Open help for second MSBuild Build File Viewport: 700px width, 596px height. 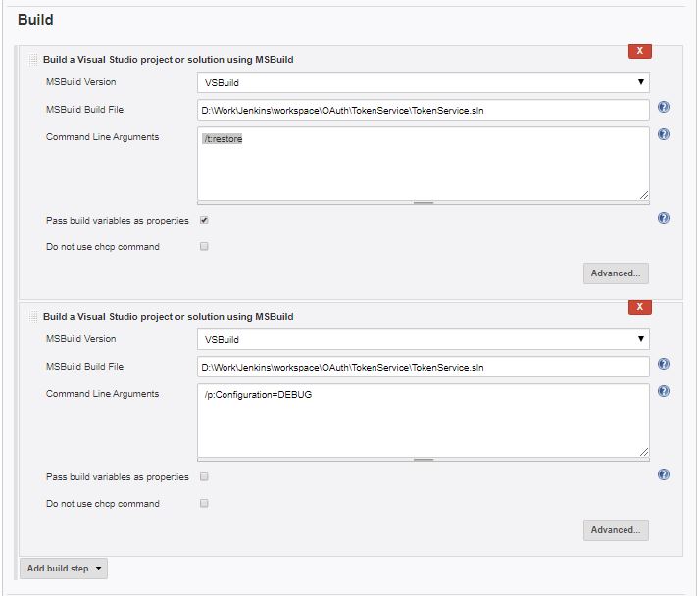coord(664,364)
